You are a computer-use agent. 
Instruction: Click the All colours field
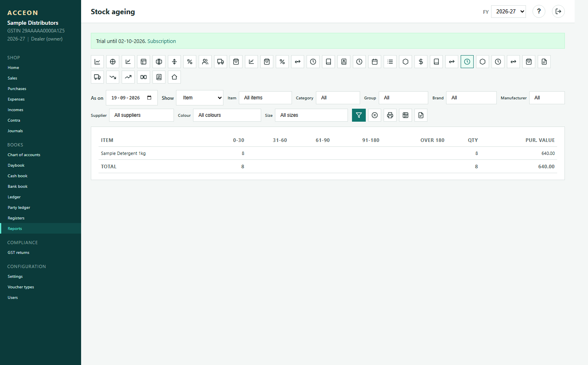pos(227,115)
